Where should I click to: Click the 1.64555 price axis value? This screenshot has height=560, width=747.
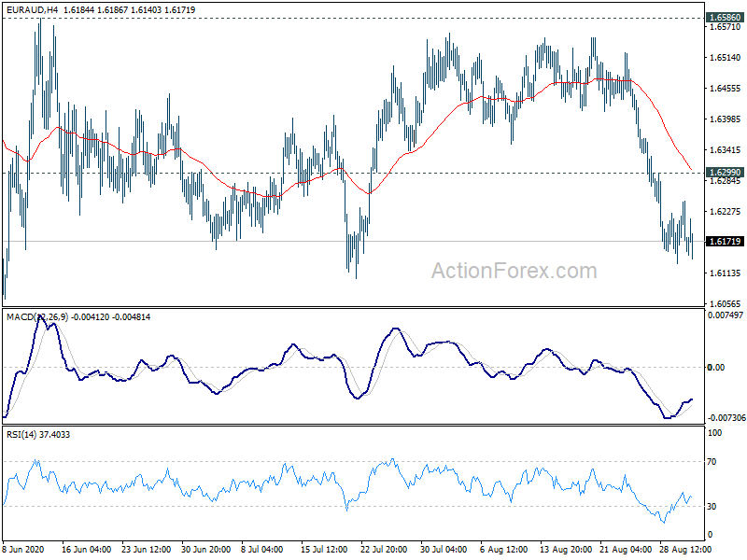click(x=726, y=88)
